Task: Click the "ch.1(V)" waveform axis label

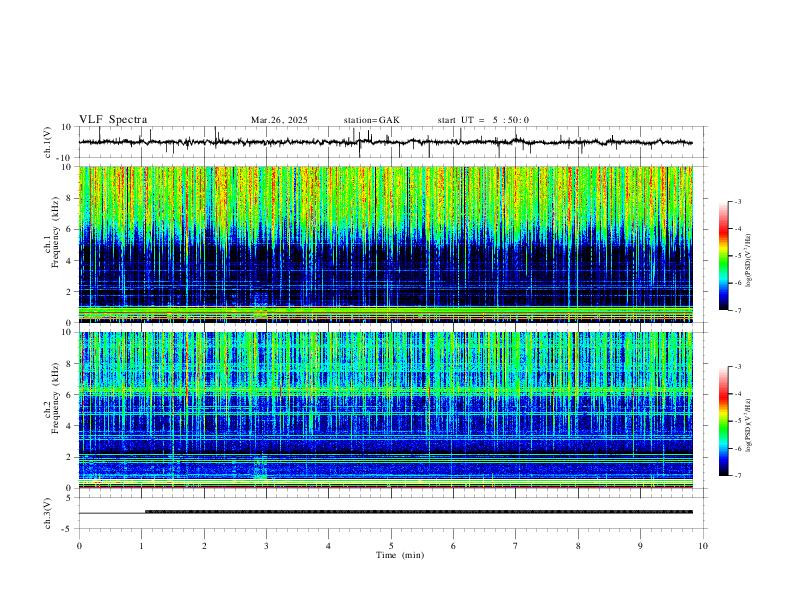Action: 48,142
